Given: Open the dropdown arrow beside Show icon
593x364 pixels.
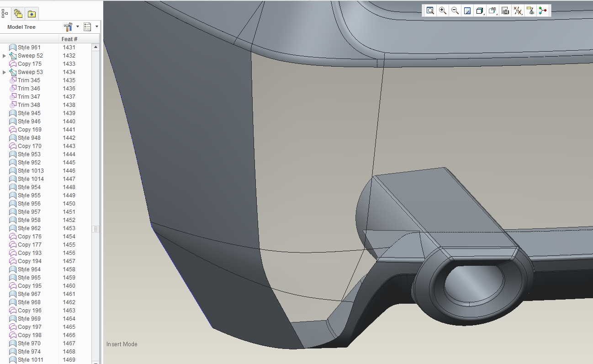Looking at the screenshot, I should pyautogui.click(x=96, y=26).
